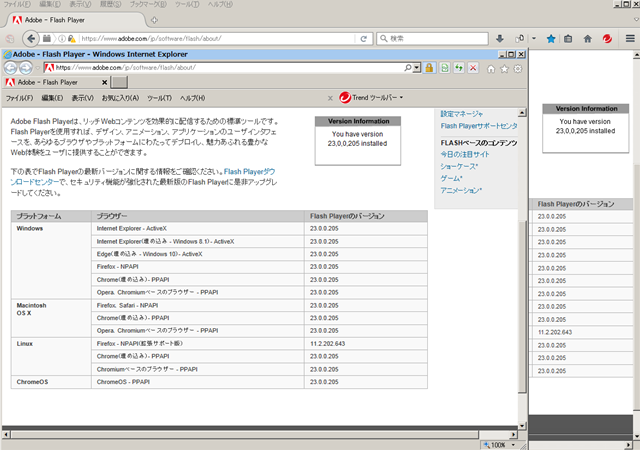Screen dimensions: 640x450
Task: Open IE ファイル(F) menu
Action: point(19,98)
